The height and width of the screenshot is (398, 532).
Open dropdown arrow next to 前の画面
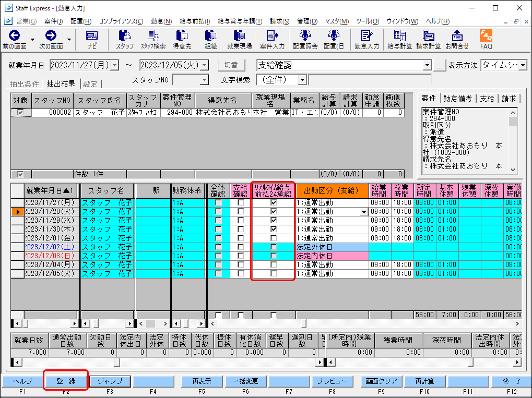[32, 40]
